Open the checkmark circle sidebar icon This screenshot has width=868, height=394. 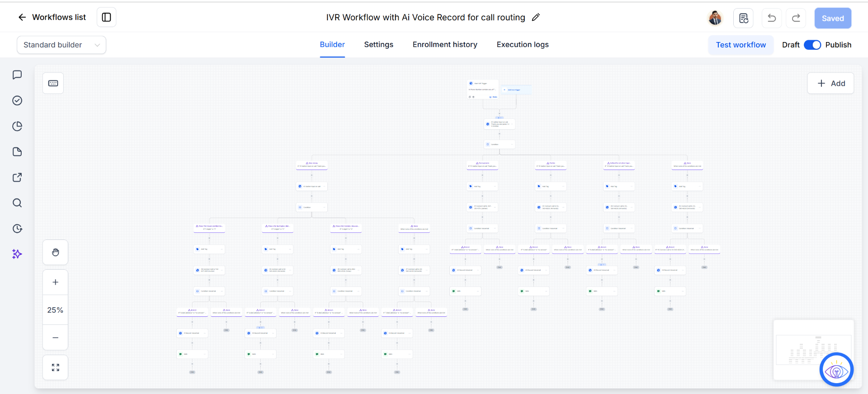click(17, 100)
